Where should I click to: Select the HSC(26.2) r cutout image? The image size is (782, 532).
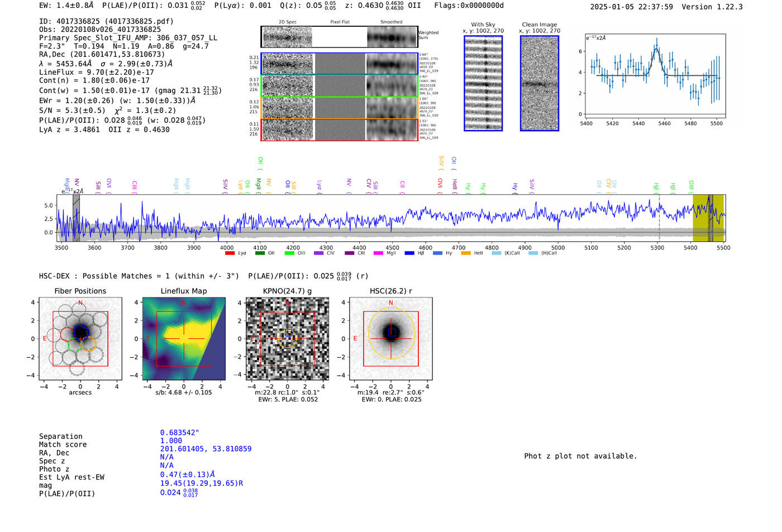(x=391, y=339)
